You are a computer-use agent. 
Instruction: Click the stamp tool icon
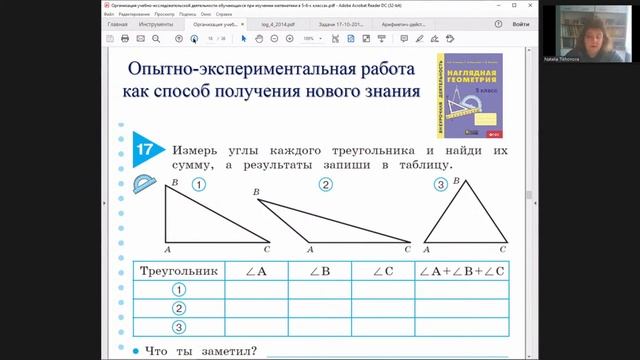450,39
